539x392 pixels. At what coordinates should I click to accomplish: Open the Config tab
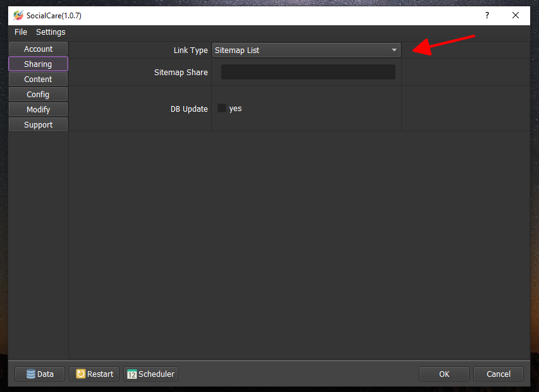38,95
